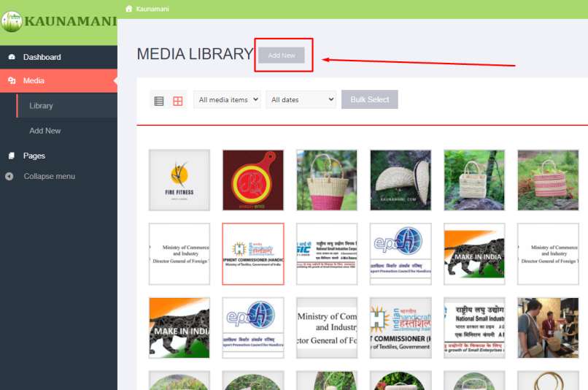588x390 pixels.
Task: Select the beige handbag on rock thumbnail
Action: pyautogui.click(x=474, y=180)
